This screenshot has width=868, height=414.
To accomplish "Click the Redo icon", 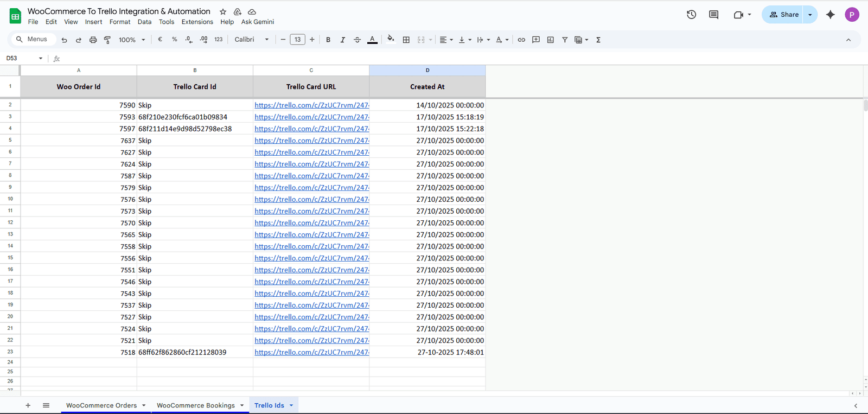I will 79,40.
